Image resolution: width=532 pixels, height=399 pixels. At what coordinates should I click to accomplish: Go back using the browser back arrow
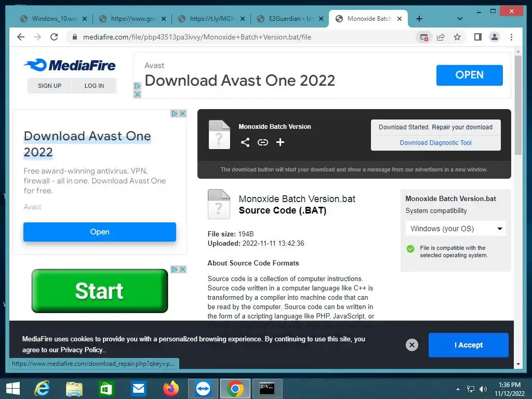(21, 37)
